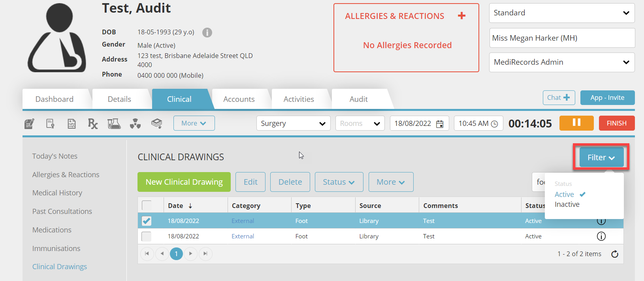
Task: Tick the select-all header checkbox
Action: 147,206
